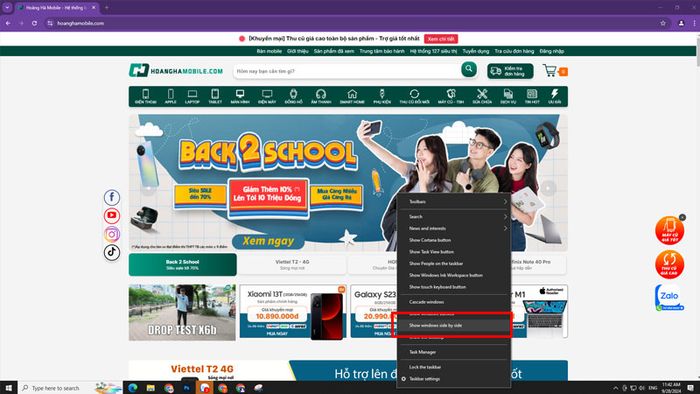Select the Viettel T2 - 4G promo tab

point(292,265)
